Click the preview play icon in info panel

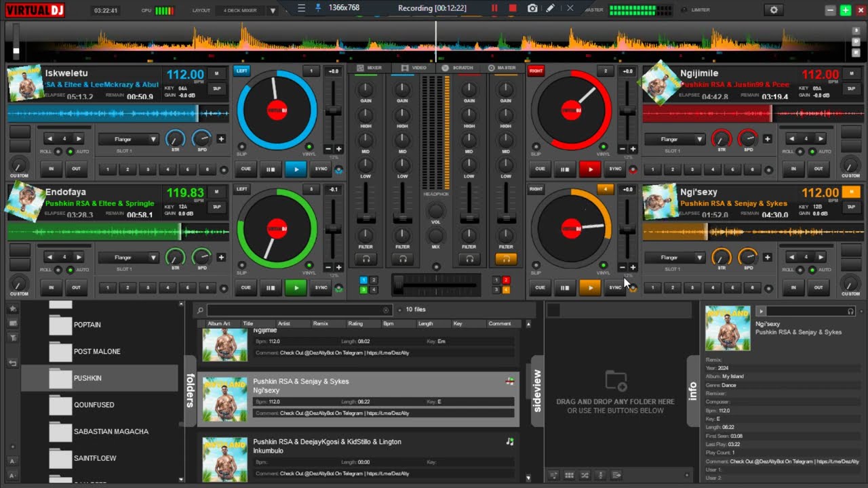tap(761, 311)
